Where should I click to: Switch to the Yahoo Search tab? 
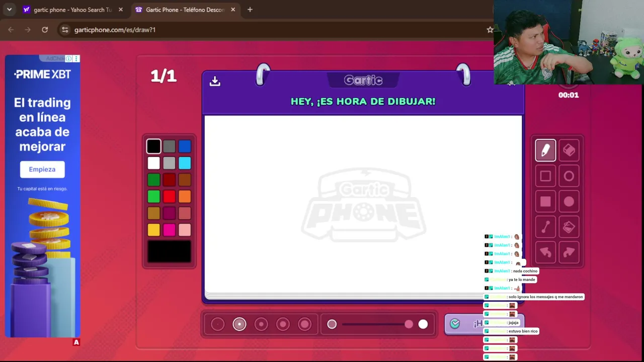click(73, 10)
